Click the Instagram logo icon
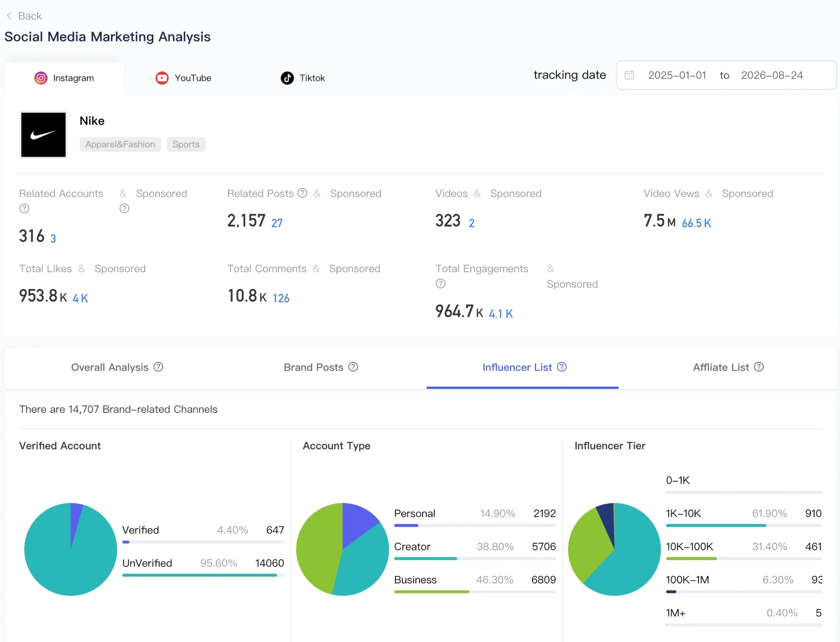The width and height of the screenshot is (840, 642). pos(41,78)
